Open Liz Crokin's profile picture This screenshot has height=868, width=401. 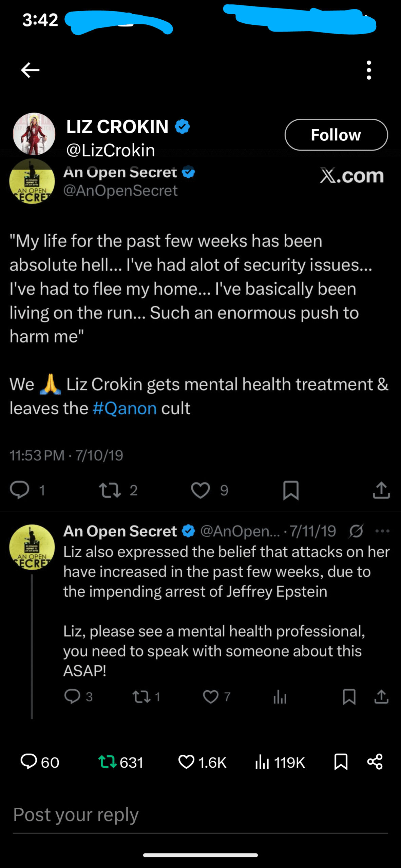tap(34, 134)
